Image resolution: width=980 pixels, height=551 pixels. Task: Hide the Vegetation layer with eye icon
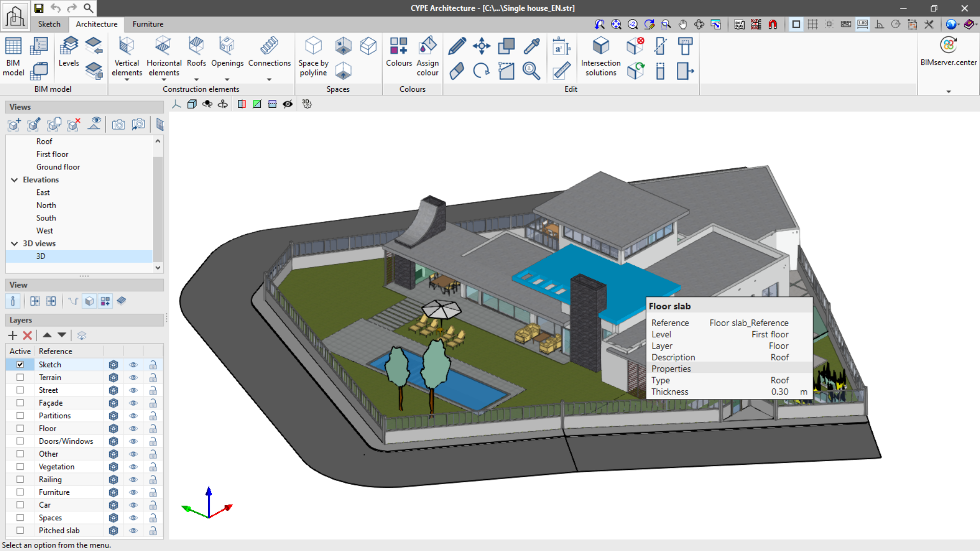(133, 467)
